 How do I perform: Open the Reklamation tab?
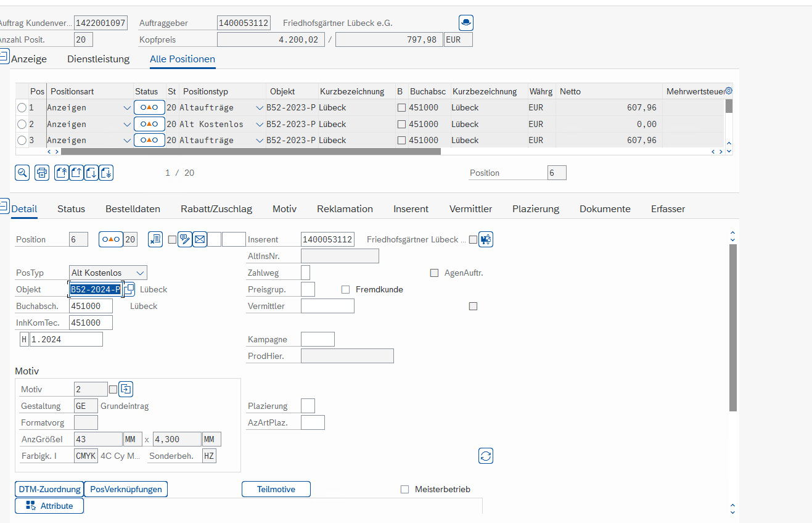pos(345,208)
